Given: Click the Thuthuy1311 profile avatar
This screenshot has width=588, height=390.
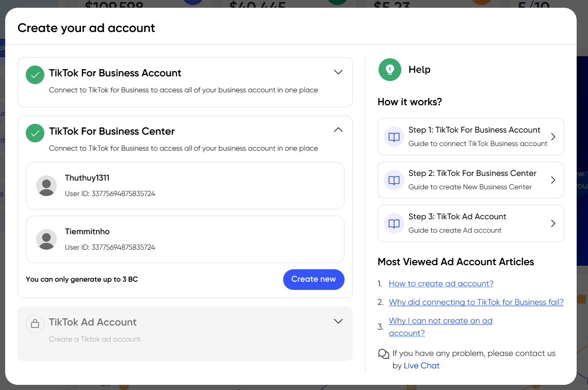Looking at the screenshot, I should (x=46, y=185).
